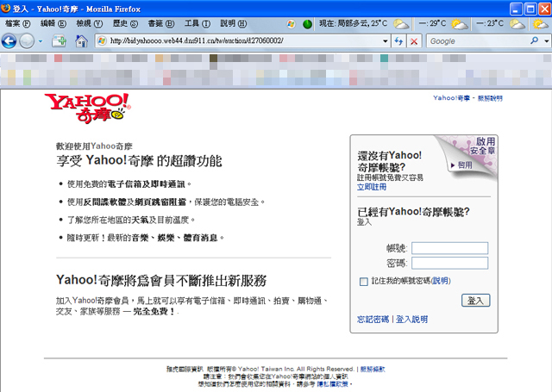Click the green circle status icon
The width and height of the screenshot is (552, 392).
[x=307, y=24]
